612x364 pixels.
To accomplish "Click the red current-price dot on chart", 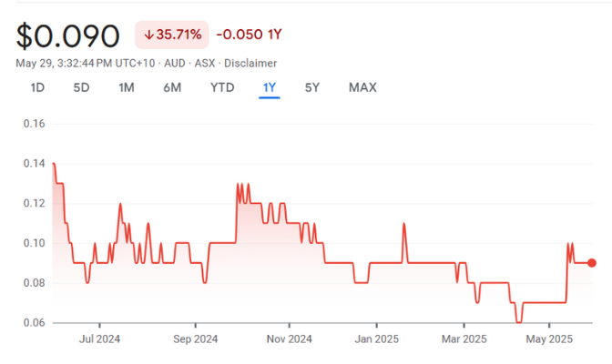I will tap(592, 263).
